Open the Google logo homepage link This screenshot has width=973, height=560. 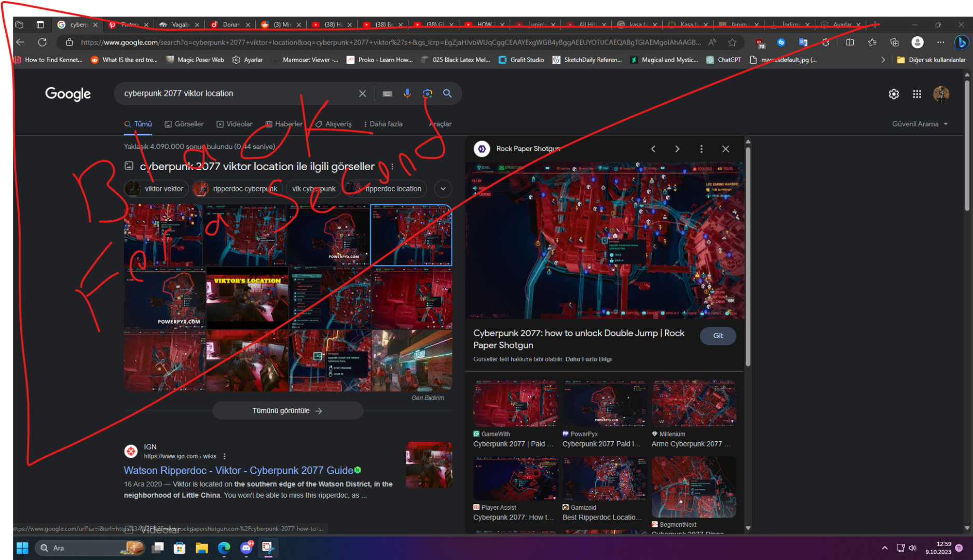pos(68,94)
